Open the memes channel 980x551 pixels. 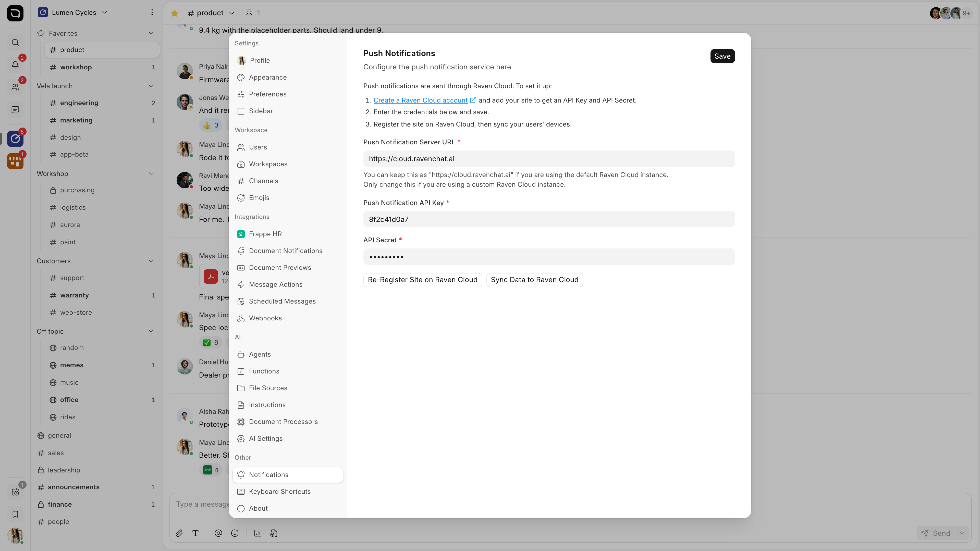102,365
